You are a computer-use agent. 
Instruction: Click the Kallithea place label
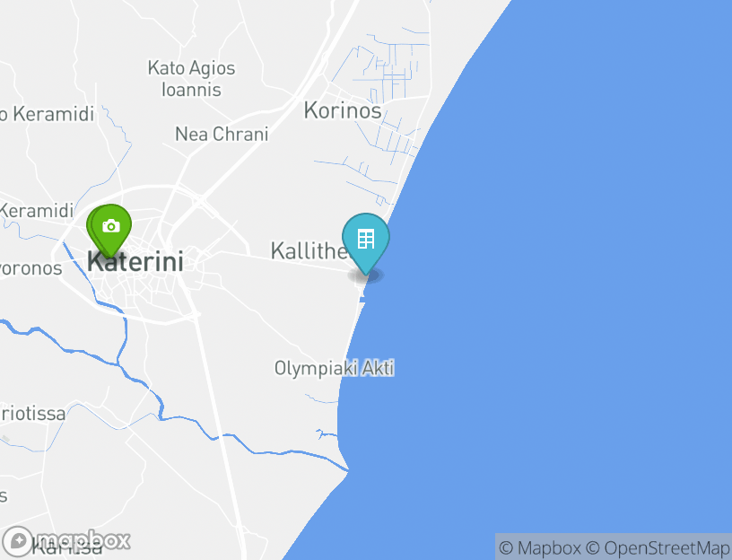pos(309,250)
